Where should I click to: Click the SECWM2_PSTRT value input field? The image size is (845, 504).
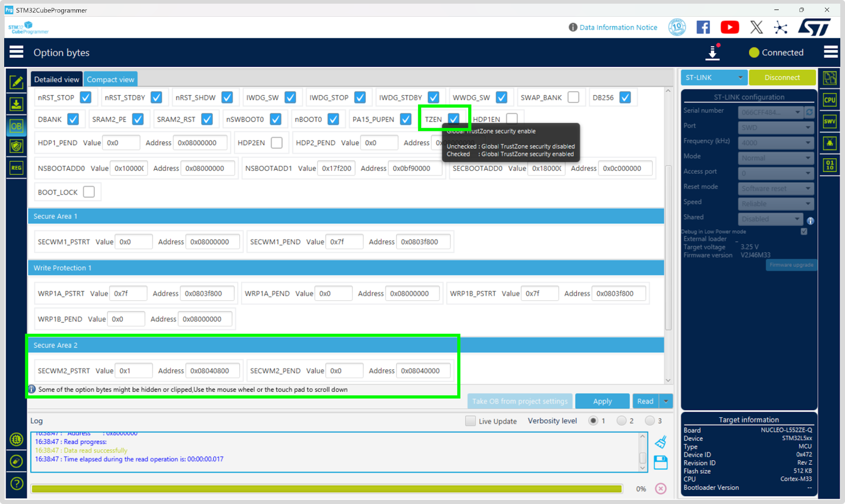coord(133,371)
